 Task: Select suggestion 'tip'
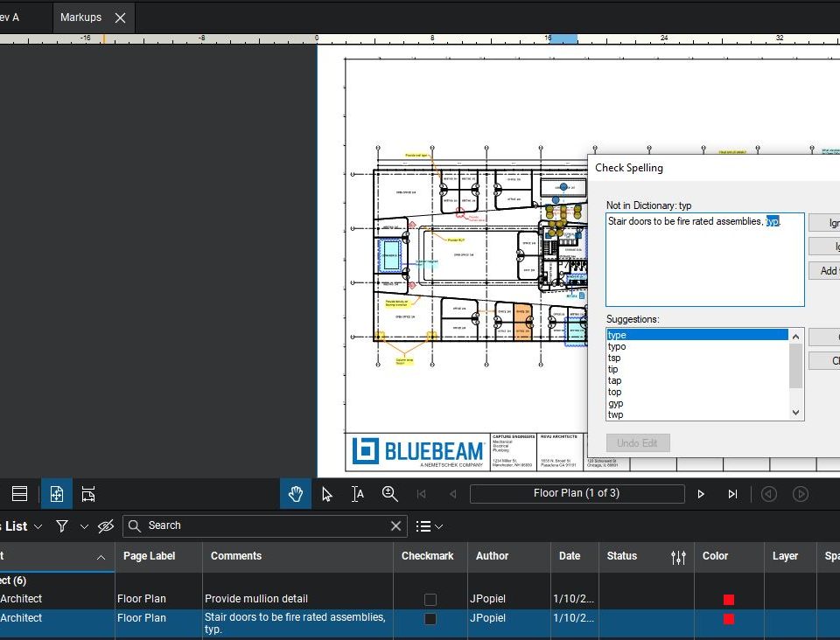697,369
